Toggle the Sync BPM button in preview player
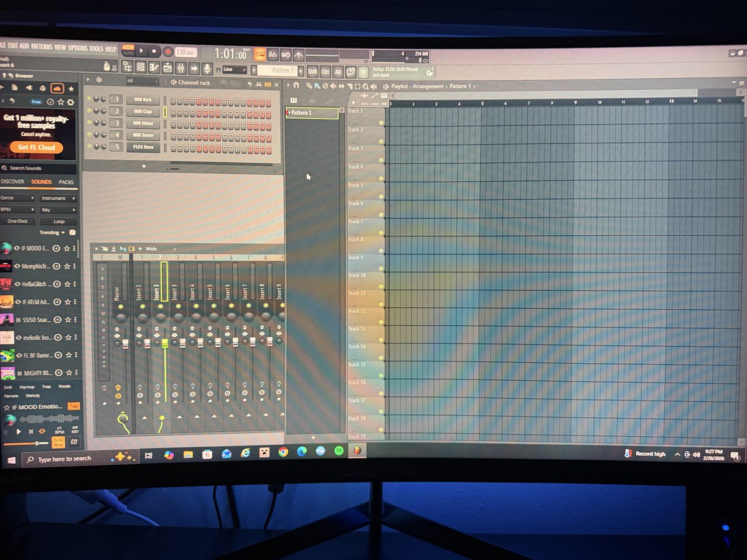Screen dimensions: 747x560 click(x=58, y=442)
